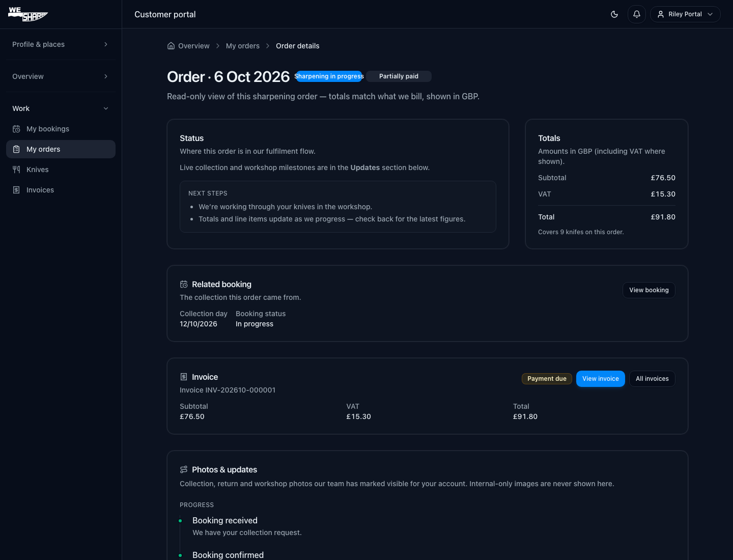Open All invoices button
Image resolution: width=733 pixels, height=560 pixels.
tap(652, 379)
